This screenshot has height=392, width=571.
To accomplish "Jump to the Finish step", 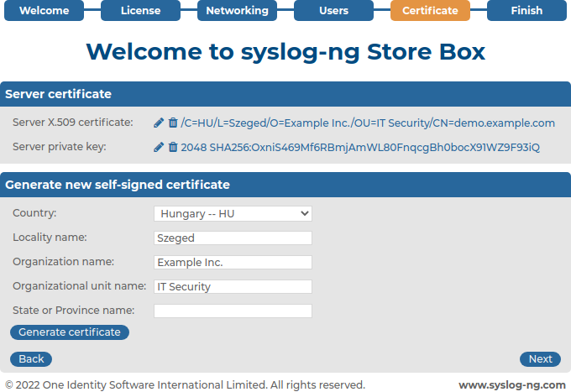I will coord(526,10).
